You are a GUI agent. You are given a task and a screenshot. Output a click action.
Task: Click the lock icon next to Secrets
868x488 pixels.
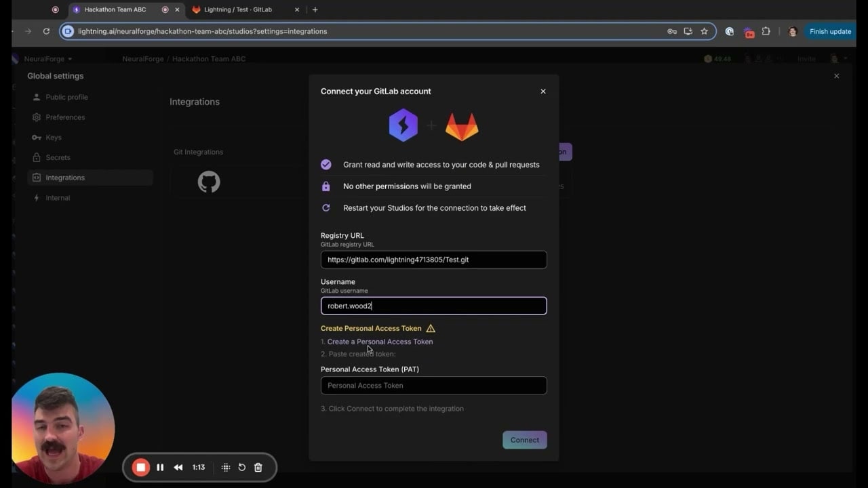[37, 157]
